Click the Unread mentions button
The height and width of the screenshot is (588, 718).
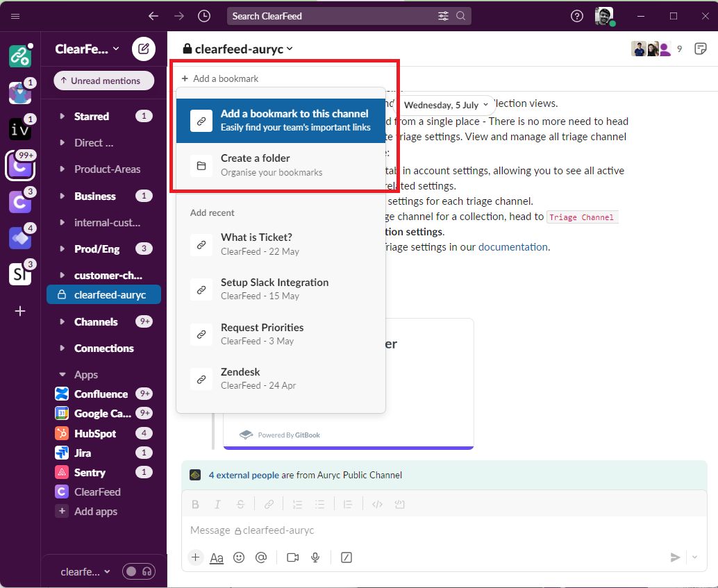click(x=104, y=81)
